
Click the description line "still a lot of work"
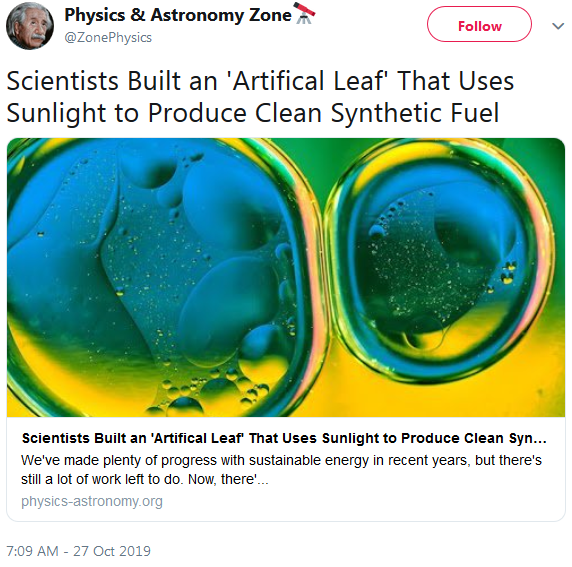[x=144, y=479]
